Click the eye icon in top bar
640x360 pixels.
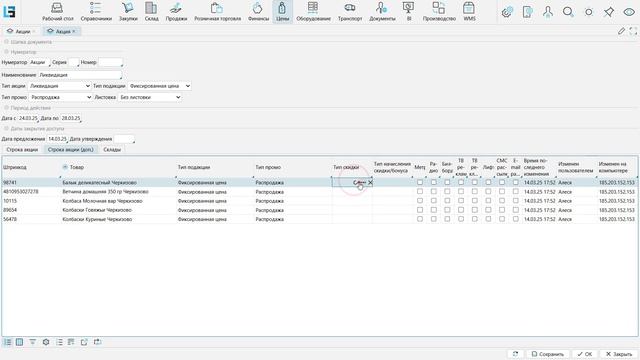(629, 12)
